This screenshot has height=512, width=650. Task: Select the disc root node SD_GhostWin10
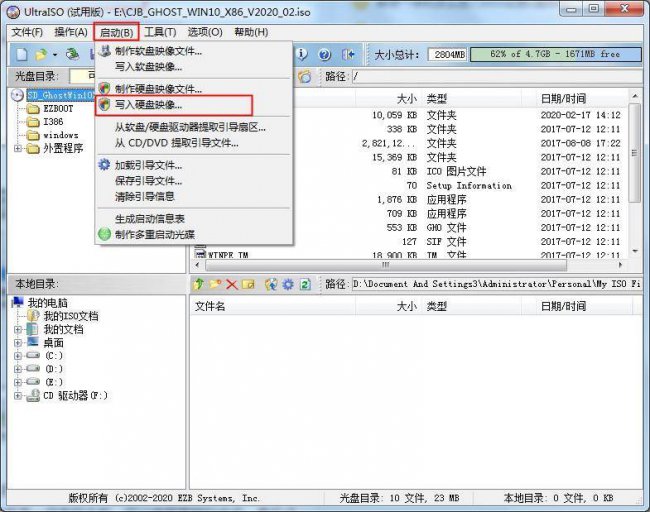61,95
